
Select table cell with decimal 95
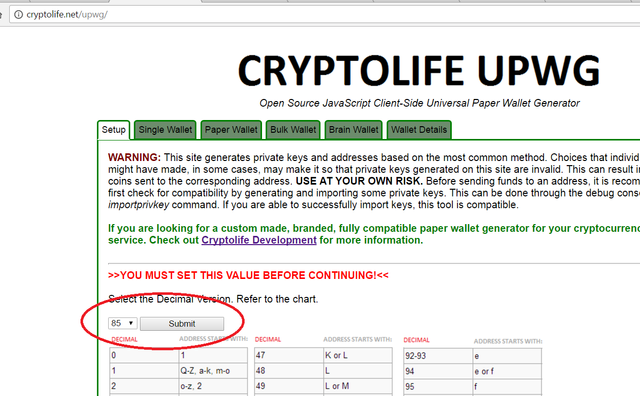click(x=438, y=387)
